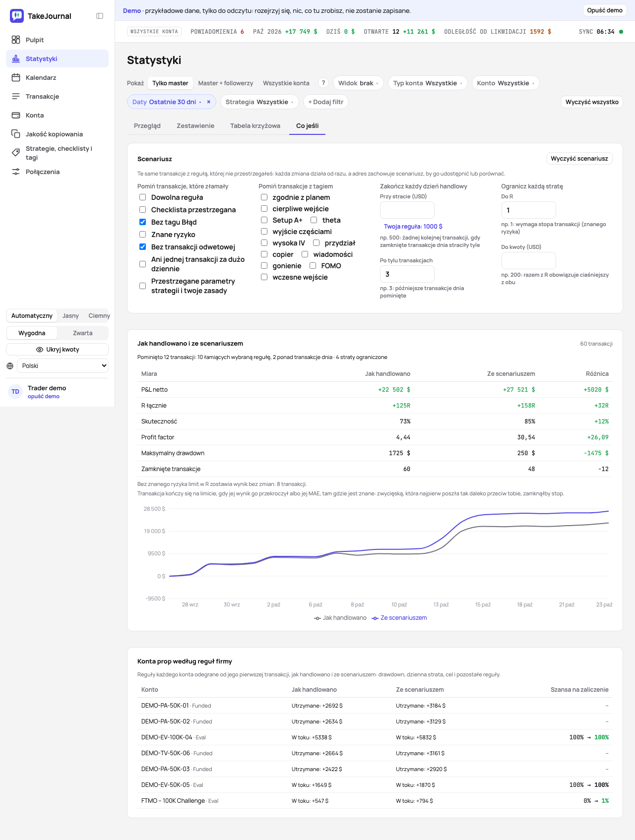Image resolution: width=635 pixels, height=840 pixels.
Task: Open Typ konta Wszystkie dropdown
Action: [428, 83]
